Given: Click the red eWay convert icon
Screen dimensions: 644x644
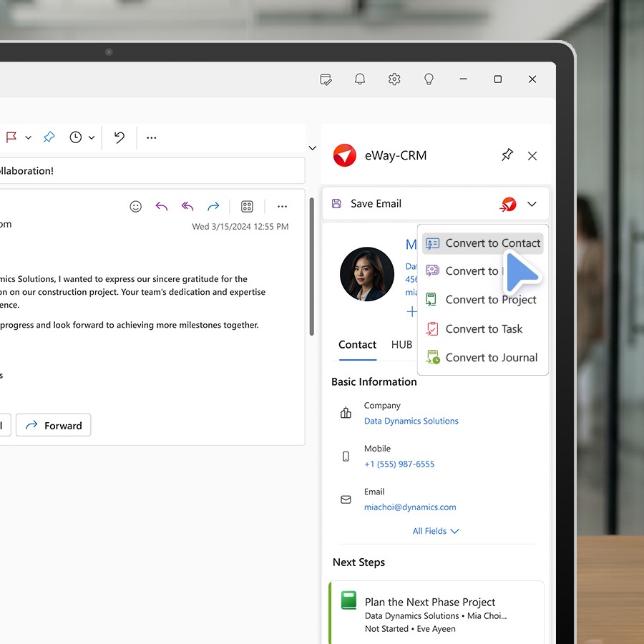Looking at the screenshot, I should point(508,204).
